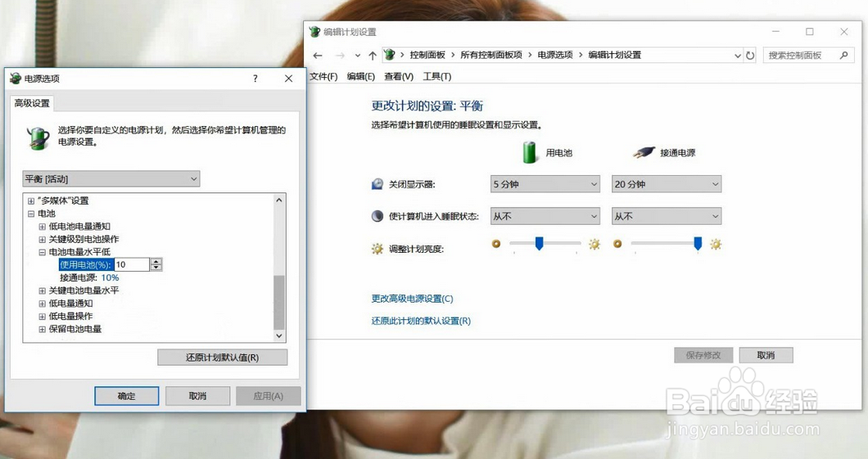This screenshot has height=459, width=868.
Task: Expand the 低电池电量通知 node
Action: click(42, 226)
